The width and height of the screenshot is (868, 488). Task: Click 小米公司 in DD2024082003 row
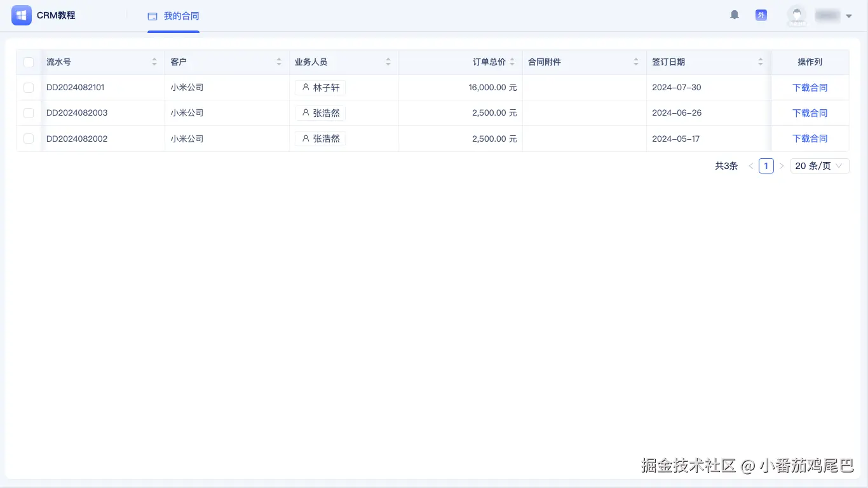tap(187, 113)
